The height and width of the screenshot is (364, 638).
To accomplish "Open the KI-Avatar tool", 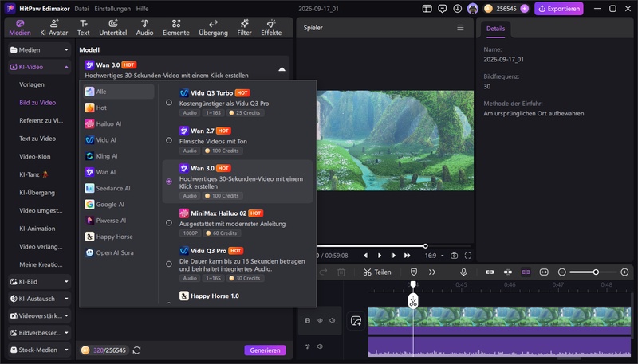I will tap(53, 28).
